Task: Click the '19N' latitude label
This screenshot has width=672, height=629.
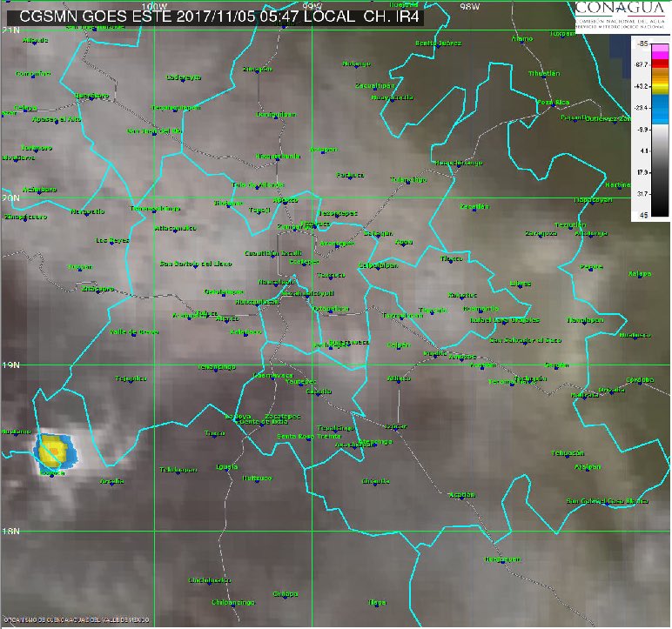Action: [x=10, y=365]
